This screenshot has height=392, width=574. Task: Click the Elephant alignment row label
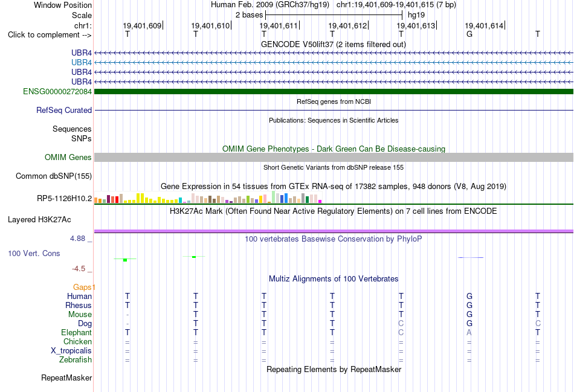[76, 332]
